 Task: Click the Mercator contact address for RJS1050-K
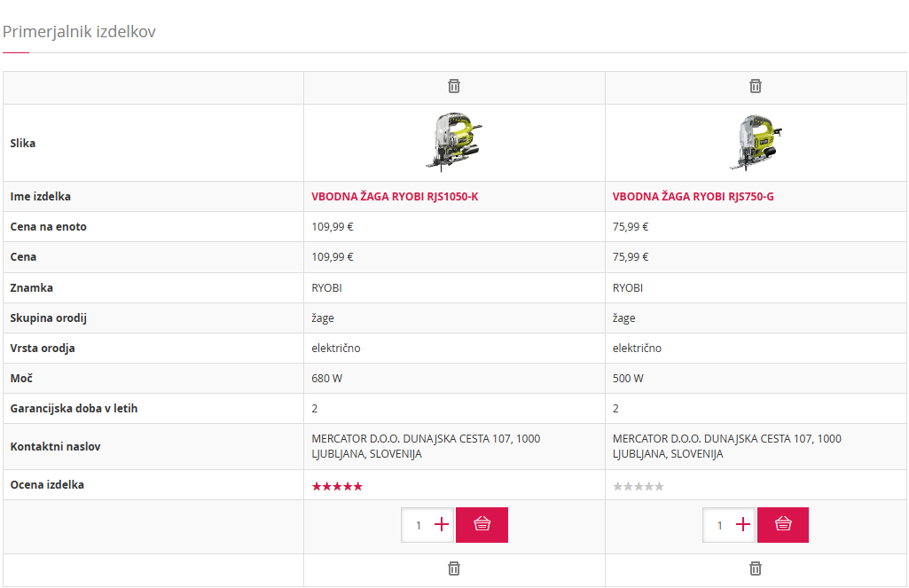[x=426, y=446]
